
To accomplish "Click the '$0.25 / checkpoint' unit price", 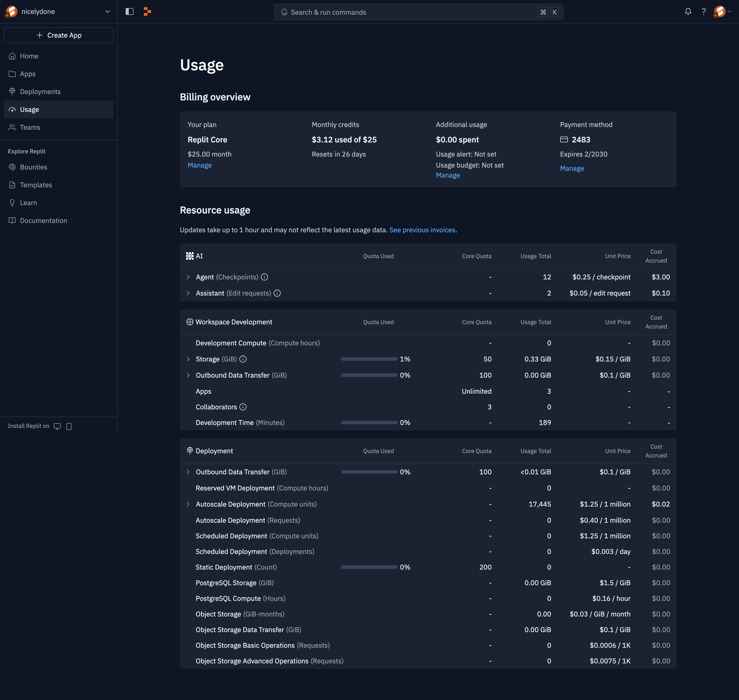I will click(x=601, y=277).
